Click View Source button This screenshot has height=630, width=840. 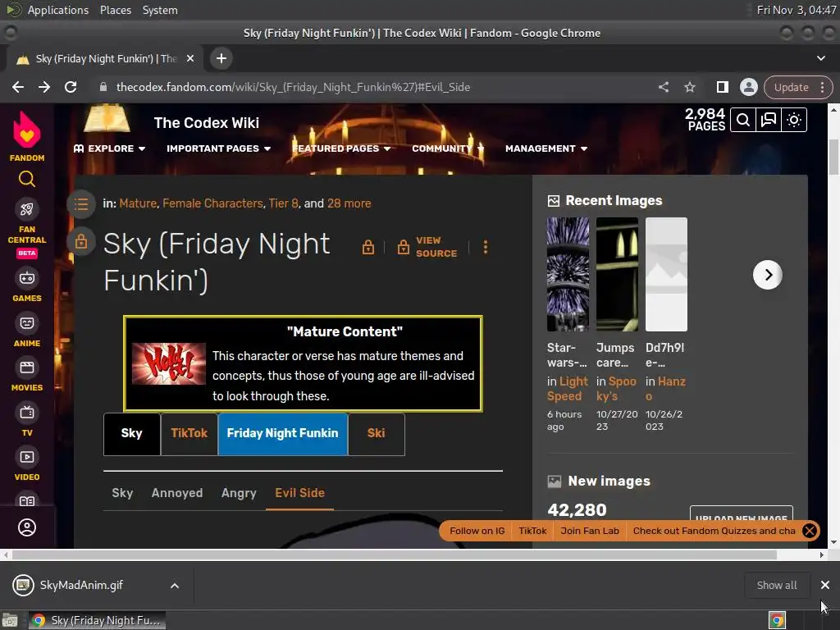click(x=427, y=247)
